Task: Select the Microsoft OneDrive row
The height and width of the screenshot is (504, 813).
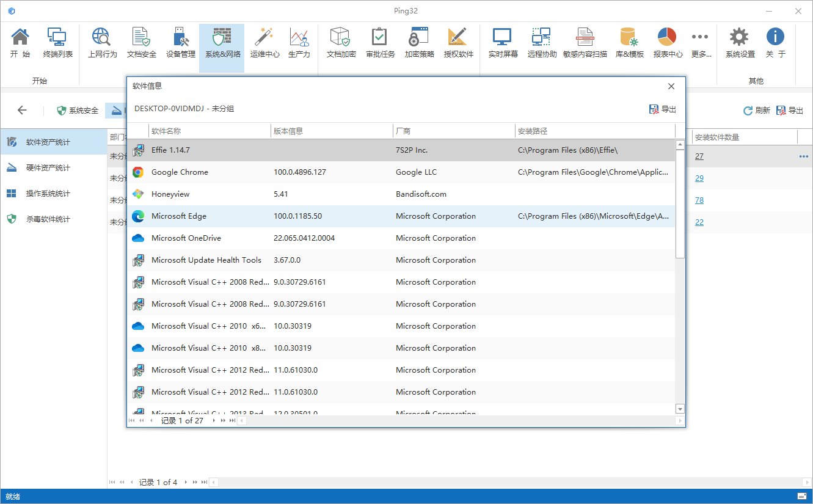Action: (401, 238)
